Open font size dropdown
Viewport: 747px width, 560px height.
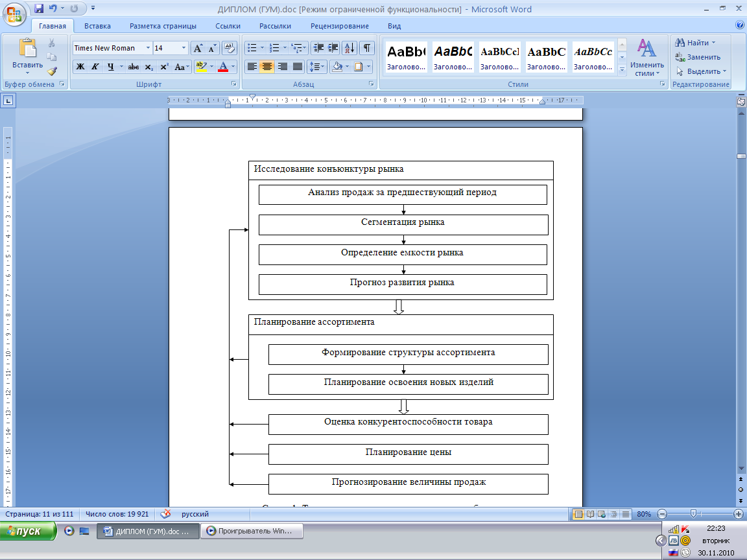184,48
